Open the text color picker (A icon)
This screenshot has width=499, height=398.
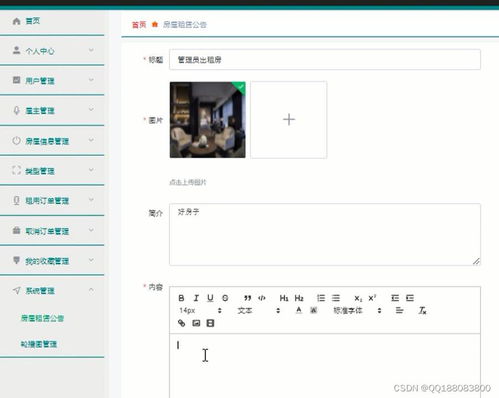pyautogui.click(x=299, y=311)
